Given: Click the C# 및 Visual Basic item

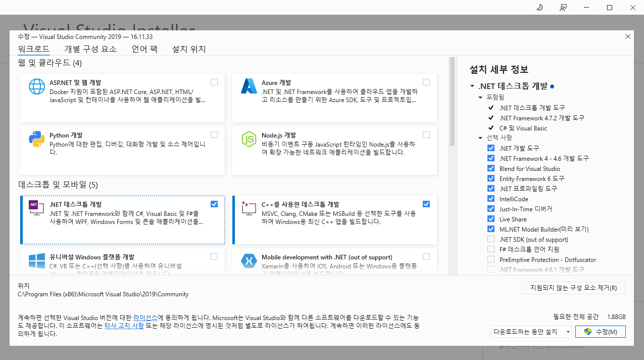Looking at the screenshot, I should pyautogui.click(x=523, y=128).
